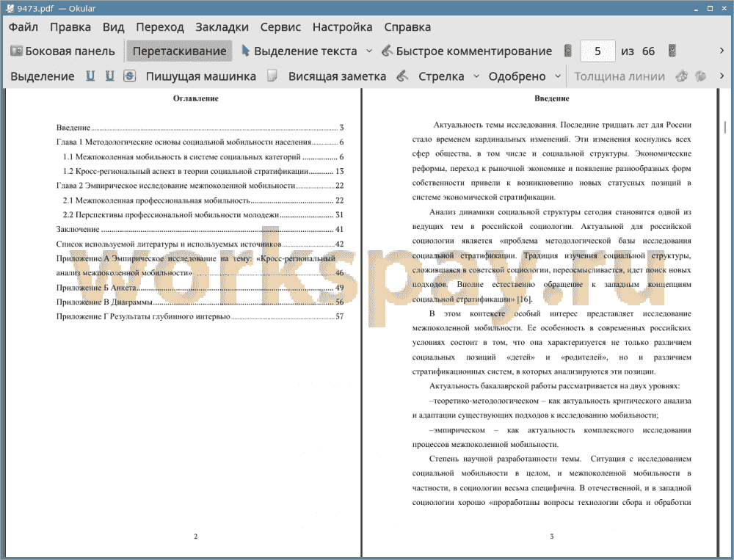The width and height of the screenshot is (734, 560).
Task: Show hidden annotation toolbar items chevron
Action: click(722, 76)
